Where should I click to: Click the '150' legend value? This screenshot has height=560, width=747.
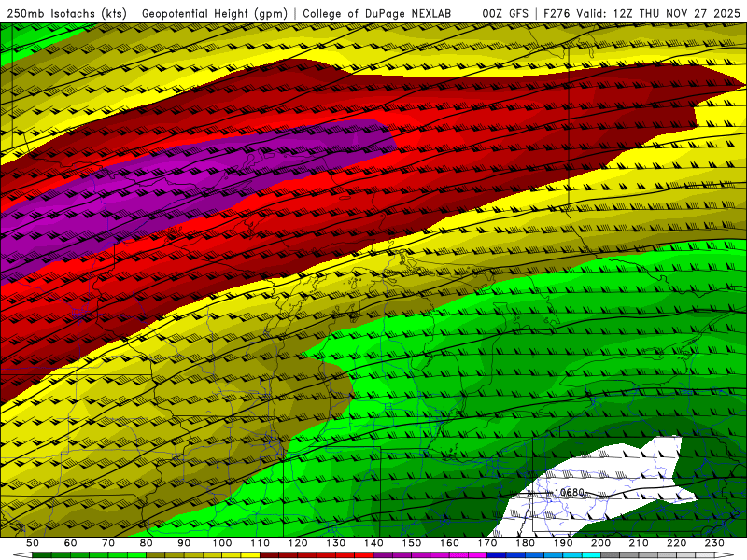[412, 543]
